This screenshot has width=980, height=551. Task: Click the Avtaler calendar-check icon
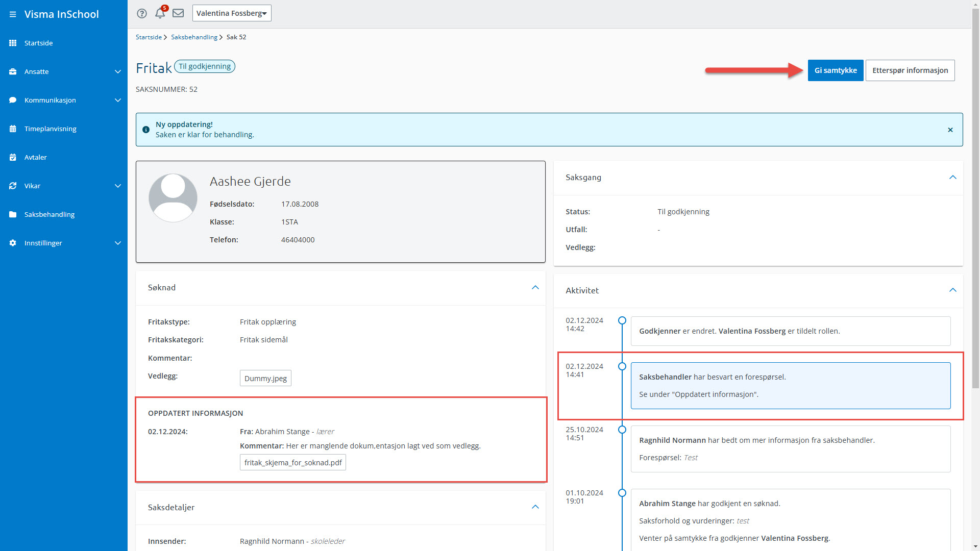13,157
